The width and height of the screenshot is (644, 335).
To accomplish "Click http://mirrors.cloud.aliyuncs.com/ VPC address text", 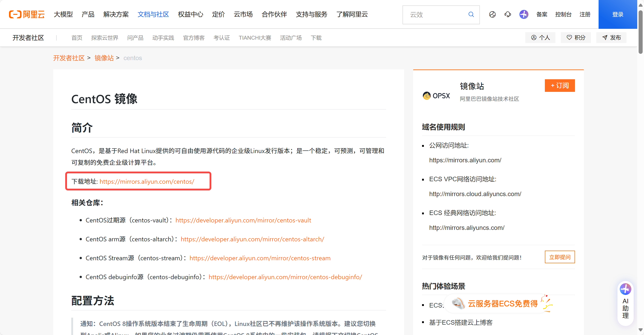I will click(x=475, y=194).
